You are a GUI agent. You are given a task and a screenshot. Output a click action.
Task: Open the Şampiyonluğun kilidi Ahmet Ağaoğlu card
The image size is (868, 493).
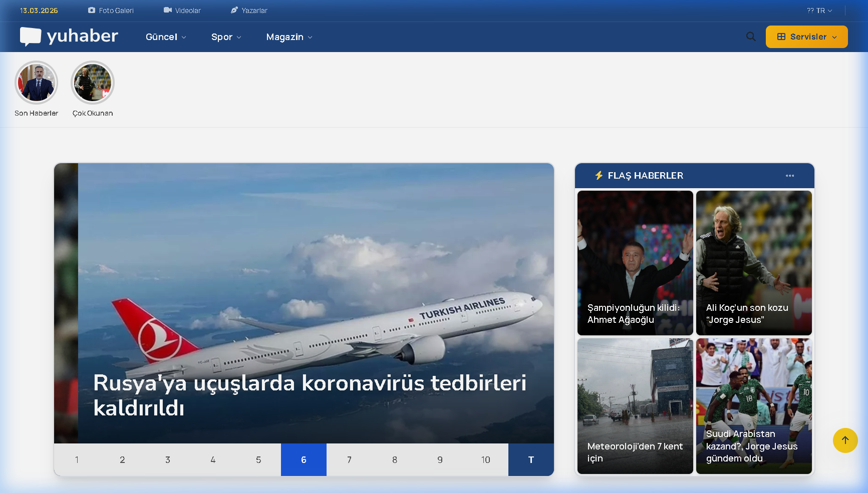635,263
